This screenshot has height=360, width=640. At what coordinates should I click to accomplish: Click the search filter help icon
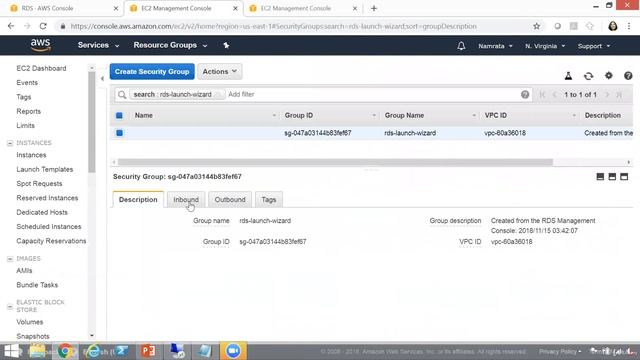[x=525, y=95]
